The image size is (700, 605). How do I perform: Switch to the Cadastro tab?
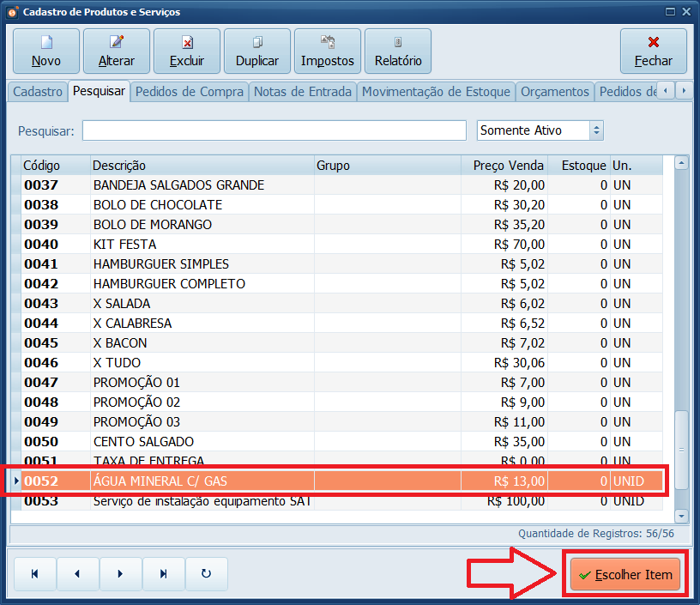coord(39,92)
